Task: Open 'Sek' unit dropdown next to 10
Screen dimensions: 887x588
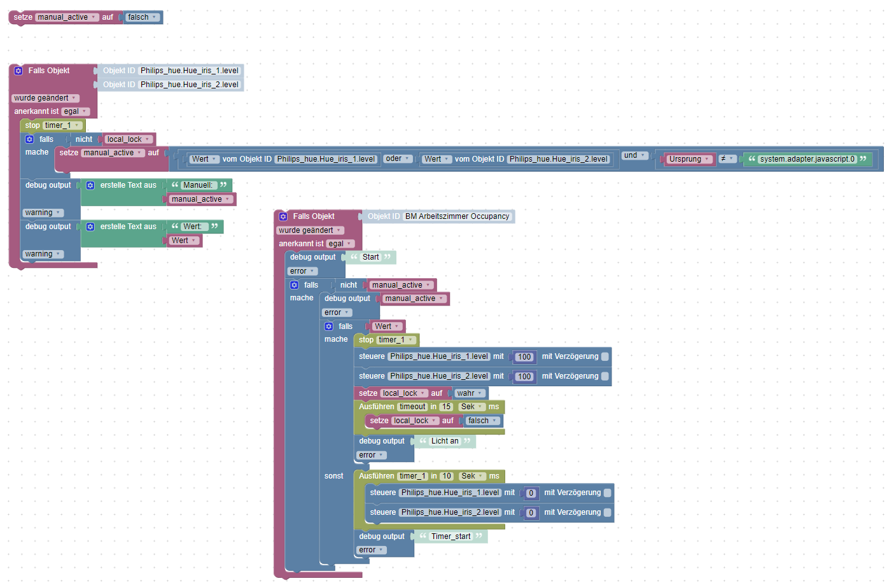Action: point(473,476)
